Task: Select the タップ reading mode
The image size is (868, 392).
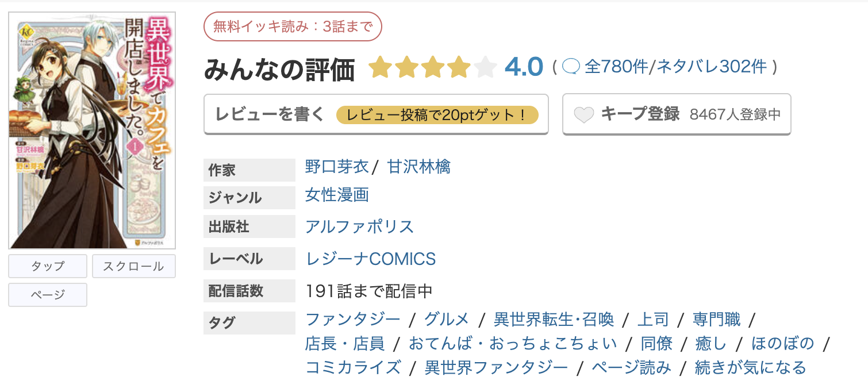Action: click(x=47, y=266)
